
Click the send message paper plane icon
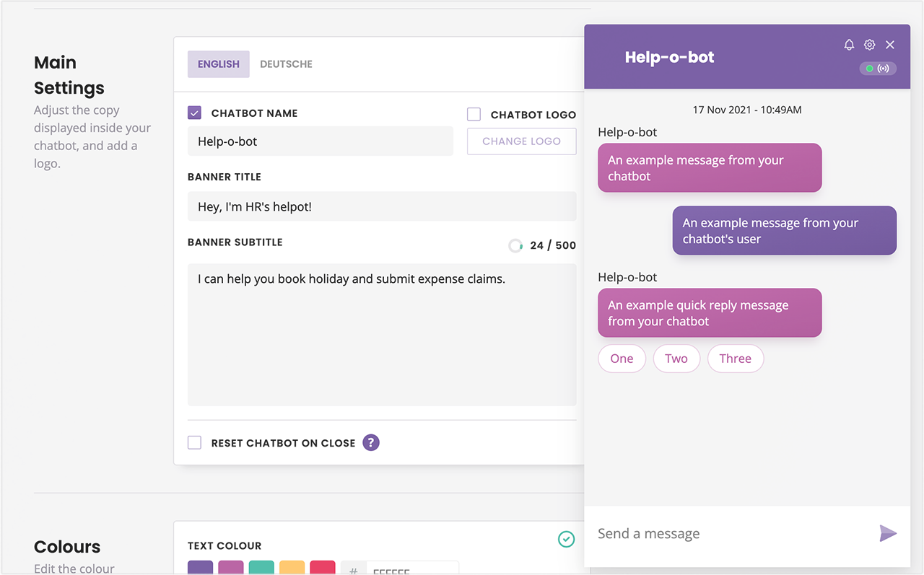(888, 533)
